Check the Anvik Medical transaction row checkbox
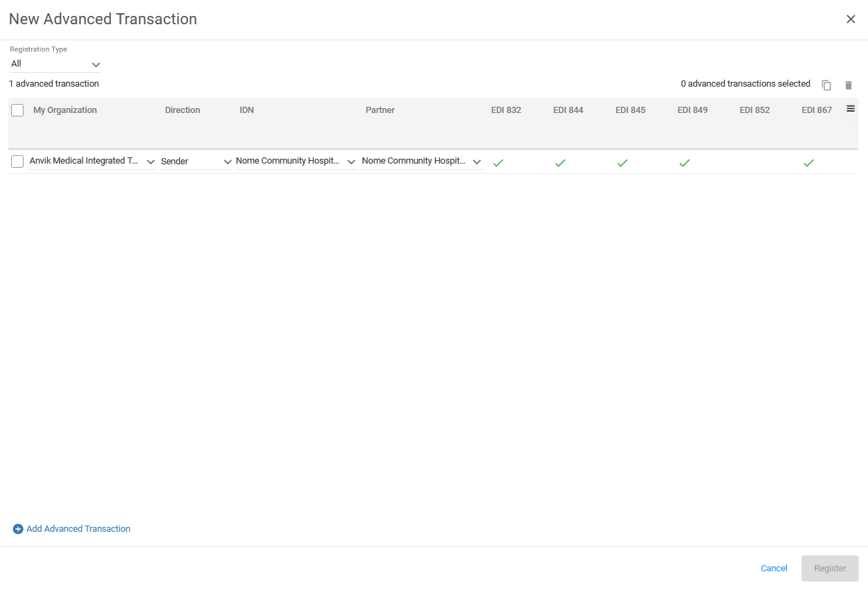The image size is (868, 590). tap(17, 161)
